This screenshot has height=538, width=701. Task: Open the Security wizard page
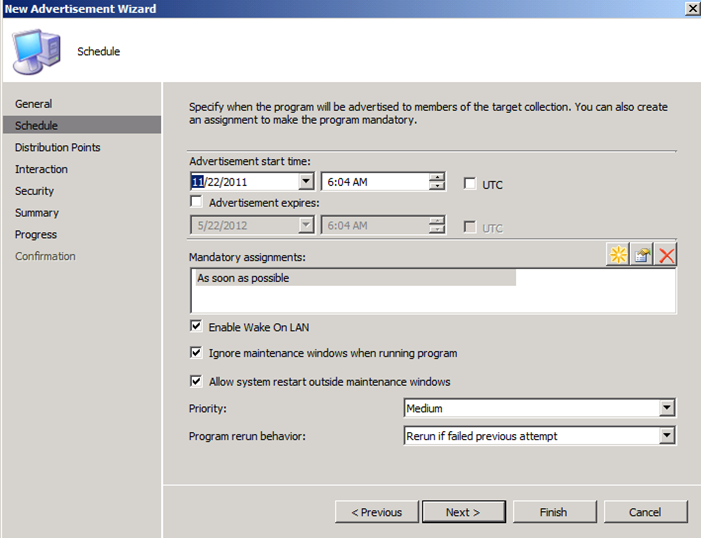click(x=34, y=191)
